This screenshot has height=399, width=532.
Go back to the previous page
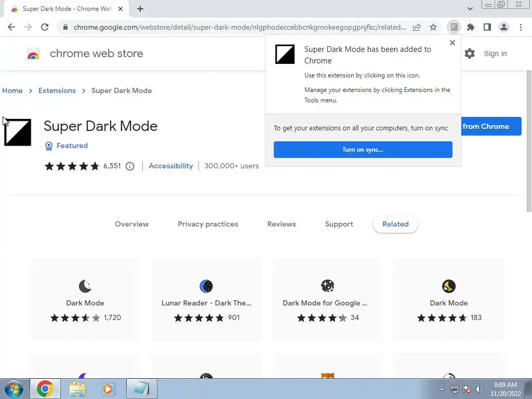point(11,27)
